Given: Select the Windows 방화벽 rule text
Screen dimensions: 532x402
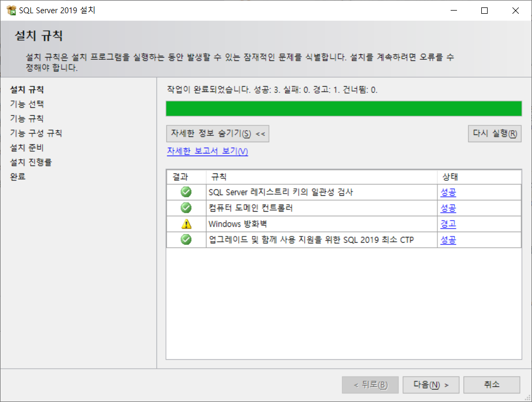Looking at the screenshot, I should (238, 224).
